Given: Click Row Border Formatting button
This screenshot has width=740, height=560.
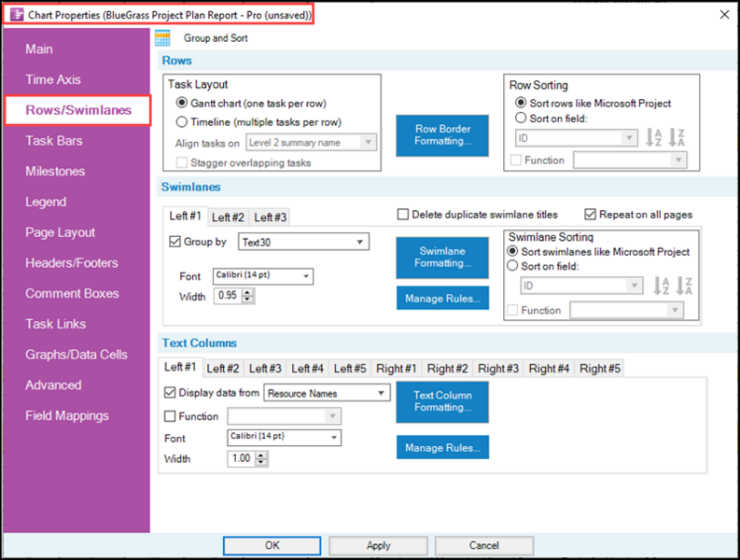Looking at the screenshot, I should coord(442,135).
